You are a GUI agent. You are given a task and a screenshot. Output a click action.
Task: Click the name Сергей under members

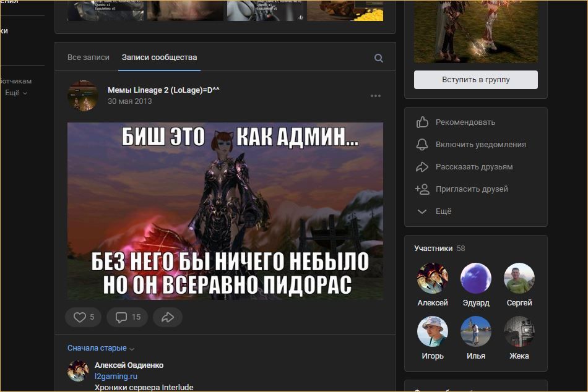pyautogui.click(x=519, y=302)
